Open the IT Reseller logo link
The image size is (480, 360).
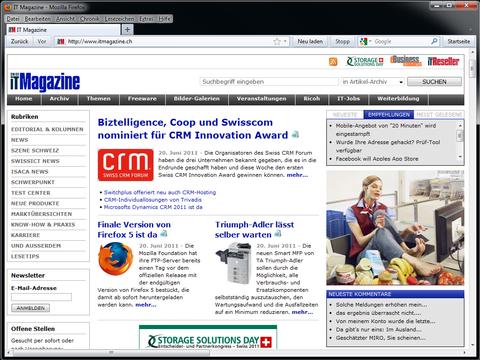tap(443, 61)
